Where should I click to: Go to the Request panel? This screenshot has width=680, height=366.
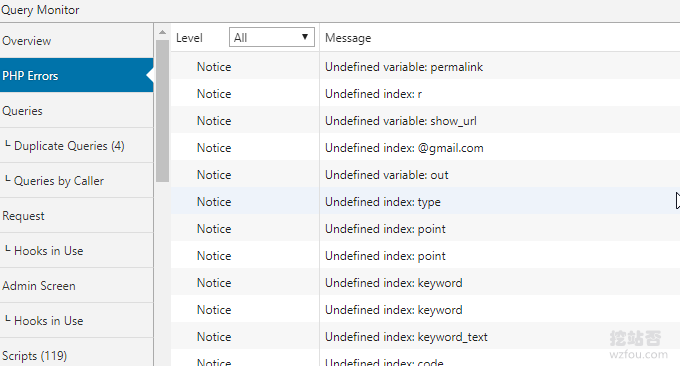[76, 216]
